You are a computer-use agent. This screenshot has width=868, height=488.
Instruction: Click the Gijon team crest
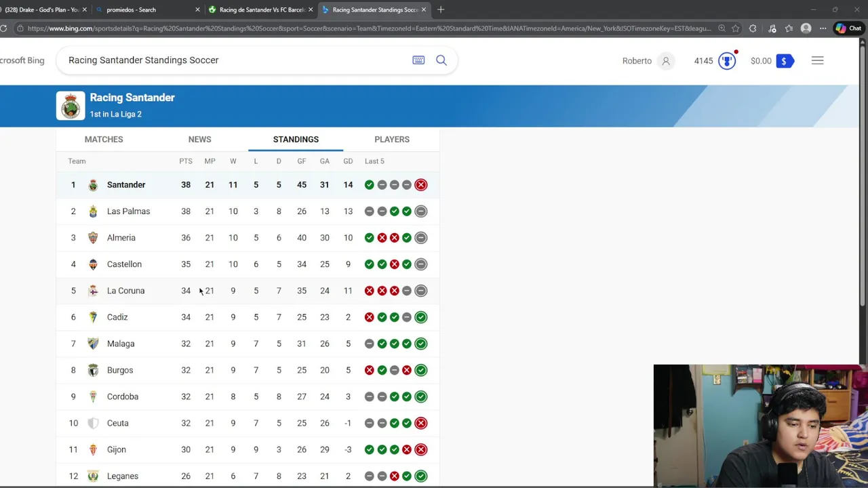pyautogui.click(x=93, y=449)
